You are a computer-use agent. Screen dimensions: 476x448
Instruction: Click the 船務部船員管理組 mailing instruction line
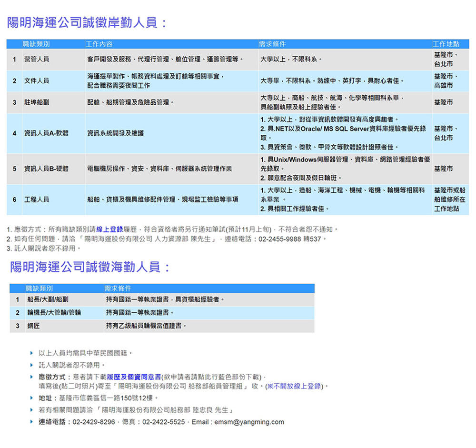pyautogui.click(x=183, y=386)
